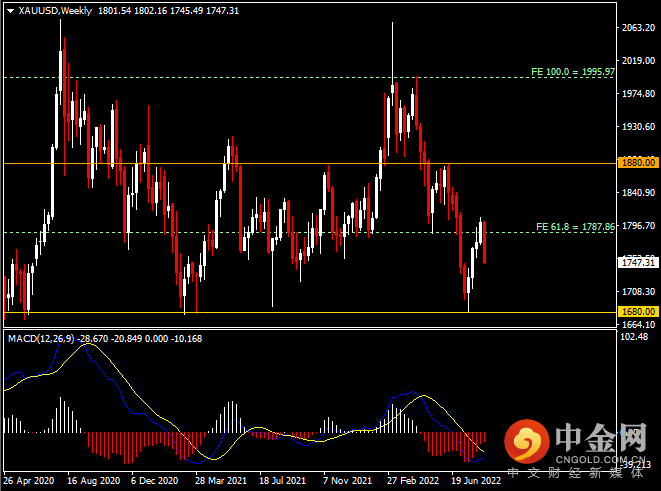
Task: Click the 19 Jun 2022 date label
Action: pyautogui.click(x=476, y=480)
